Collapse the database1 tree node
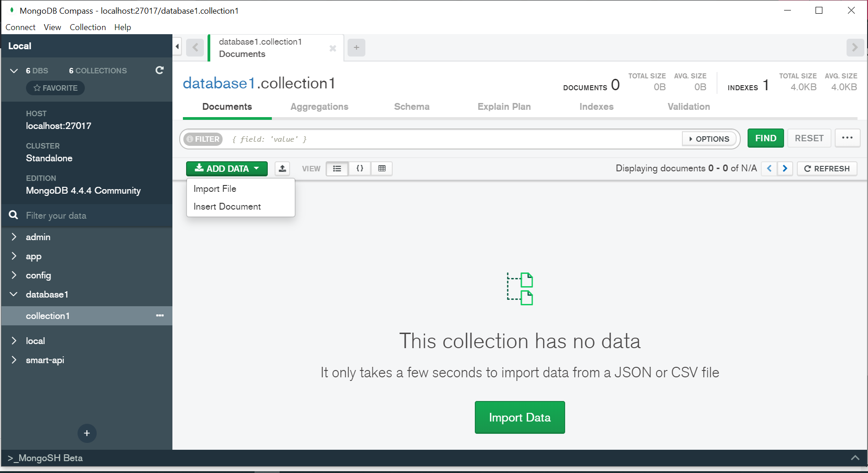 [14, 294]
